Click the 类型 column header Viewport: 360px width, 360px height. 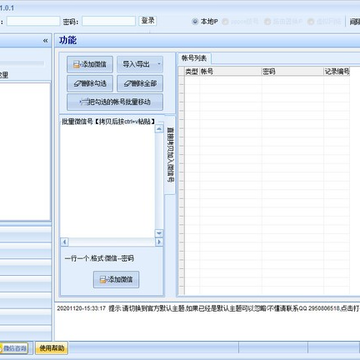point(192,72)
